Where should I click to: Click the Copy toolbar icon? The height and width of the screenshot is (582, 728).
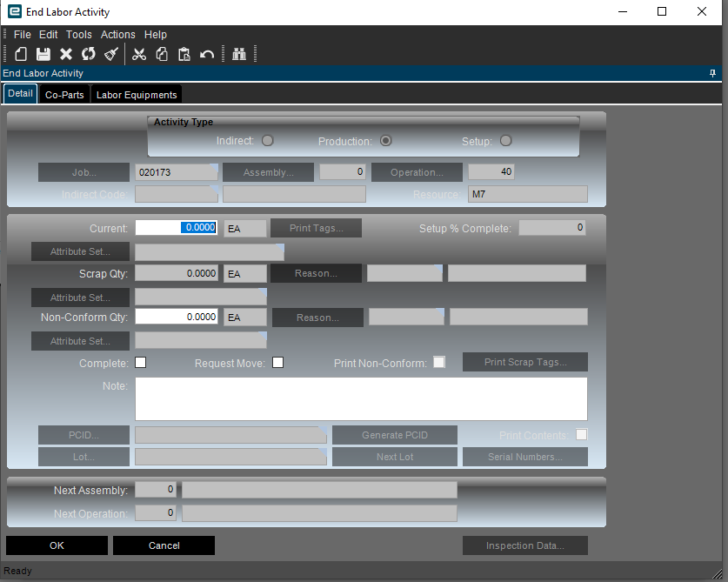click(x=162, y=54)
